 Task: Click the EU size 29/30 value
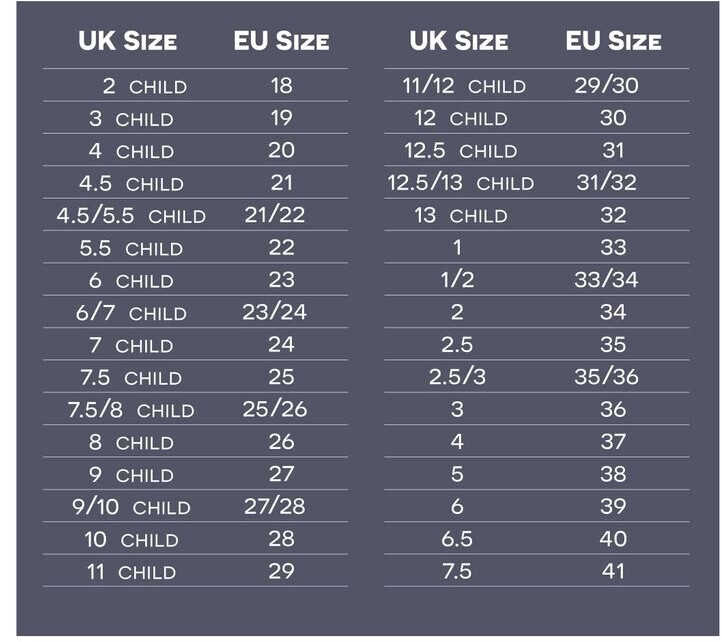point(607,86)
